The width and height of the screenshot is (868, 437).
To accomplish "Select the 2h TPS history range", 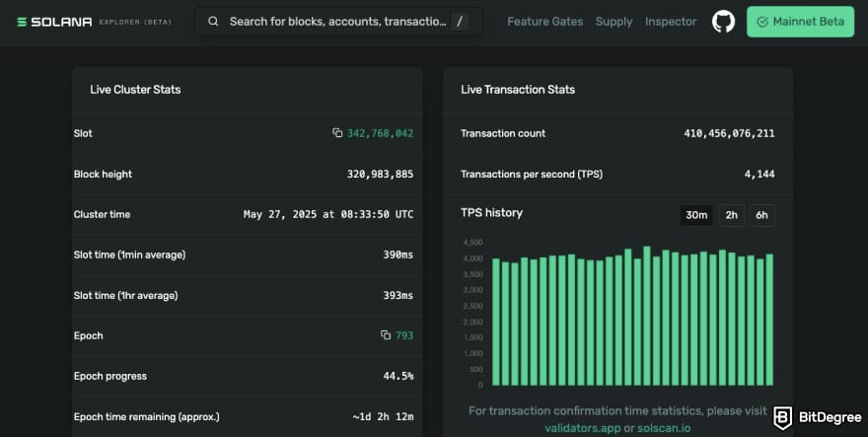I will coord(731,215).
